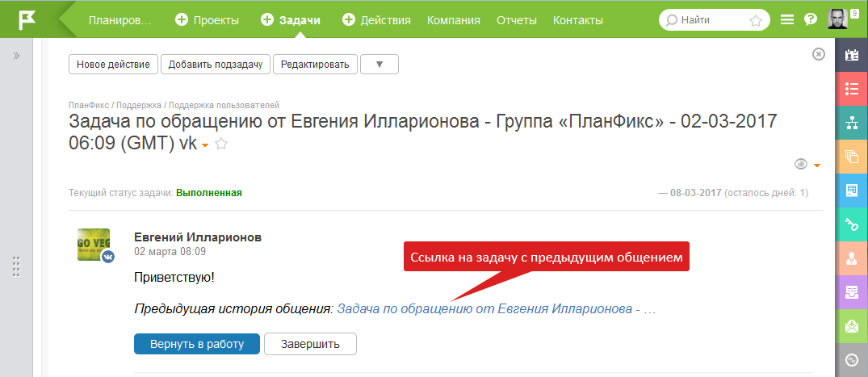Expand the left sidebar with double chevron
Image resolution: width=868 pixels, height=377 pixels.
16,56
